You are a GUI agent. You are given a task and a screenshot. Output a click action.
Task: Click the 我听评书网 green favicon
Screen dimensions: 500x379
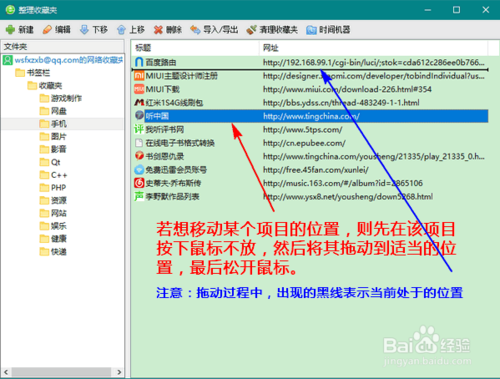pos(139,129)
